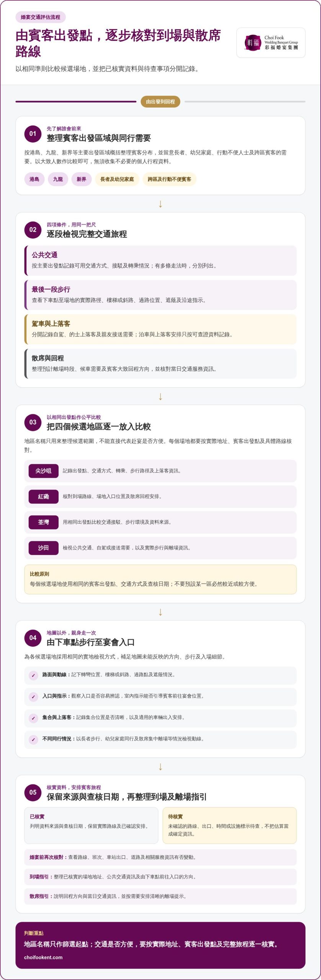Screen dimensions: 321x980
Task: Click the Choi Fook Wedding Banquet Group logo
Action: pos(271,42)
